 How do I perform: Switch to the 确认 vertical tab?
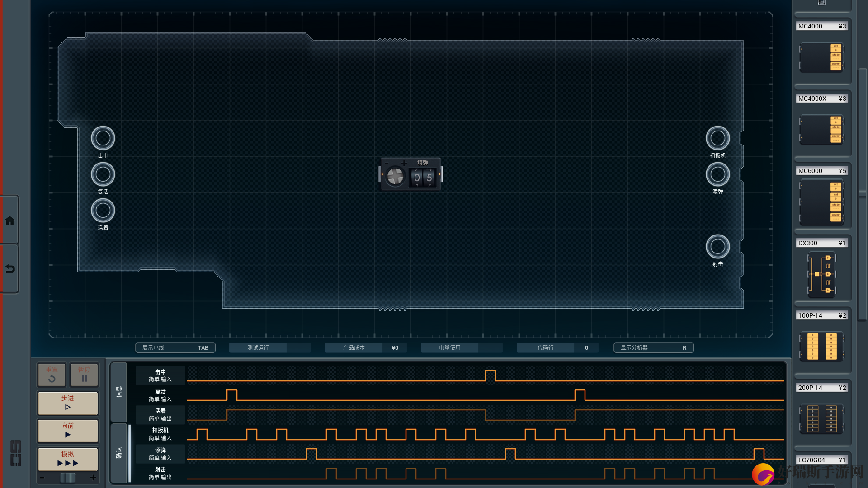click(118, 453)
